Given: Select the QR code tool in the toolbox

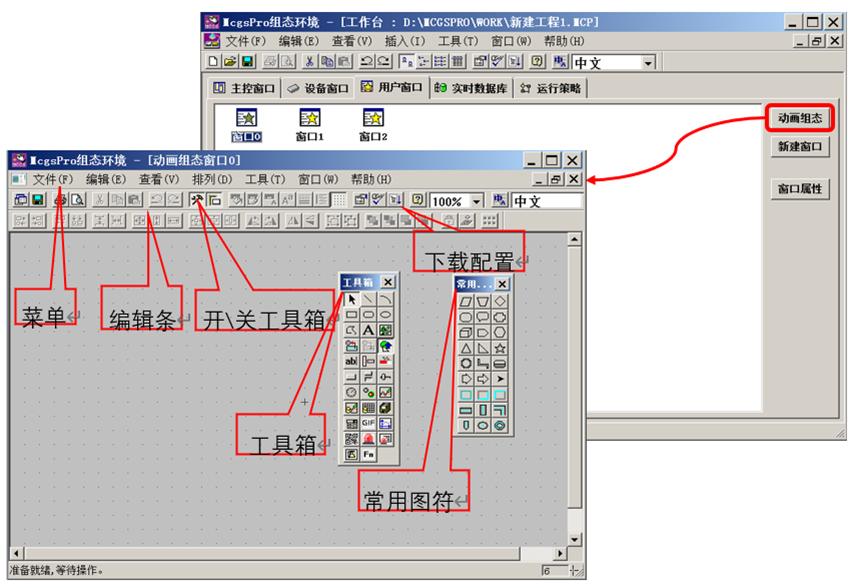Looking at the screenshot, I should point(351,439).
